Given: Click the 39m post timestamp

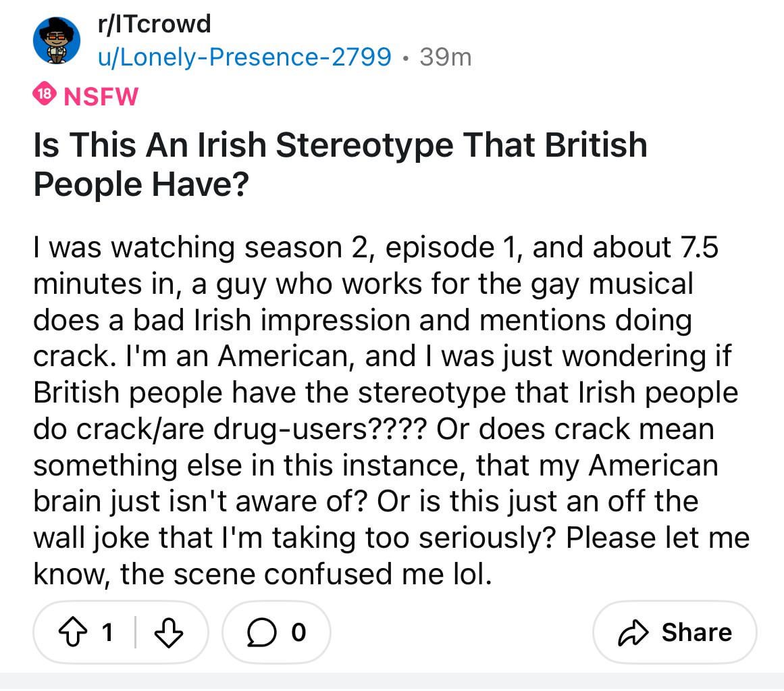Looking at the screenshot, I should point(446,57).
